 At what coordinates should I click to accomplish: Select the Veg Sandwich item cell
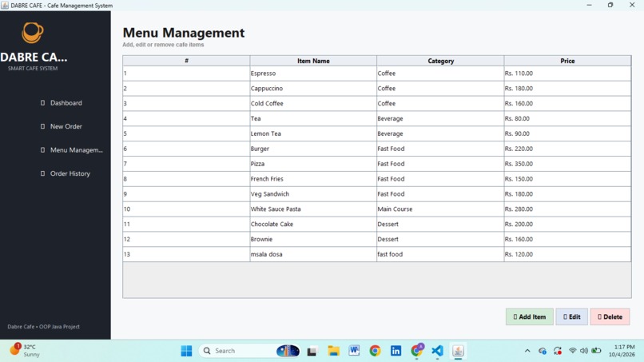coord(313,194)
